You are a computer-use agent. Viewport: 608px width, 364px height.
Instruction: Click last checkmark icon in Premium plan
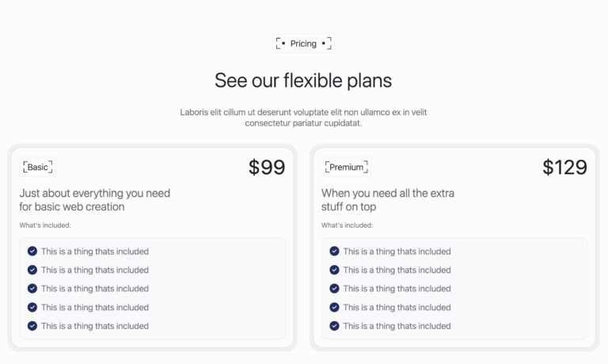click(x=334, y=326)
